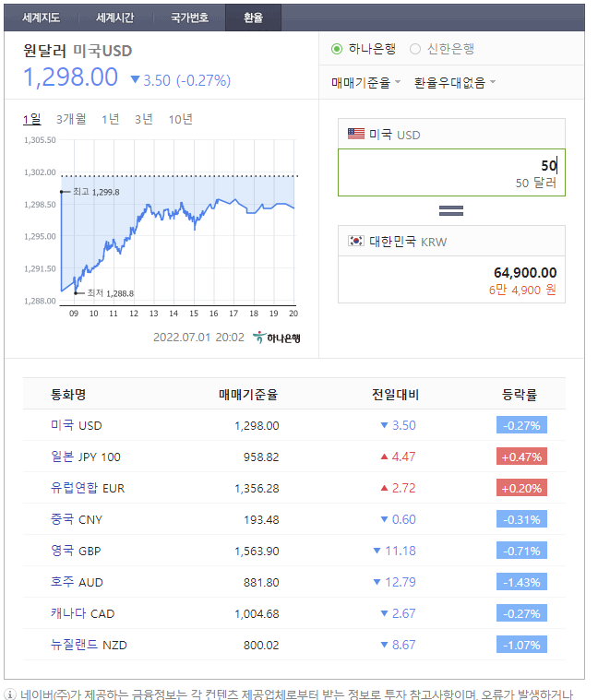Open the 세계지도 tab

pos(42,18)
